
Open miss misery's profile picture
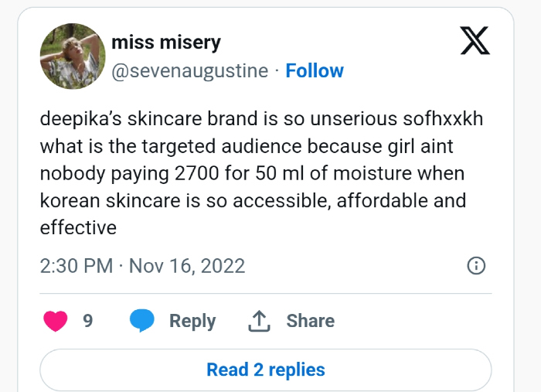coord(73,56)
